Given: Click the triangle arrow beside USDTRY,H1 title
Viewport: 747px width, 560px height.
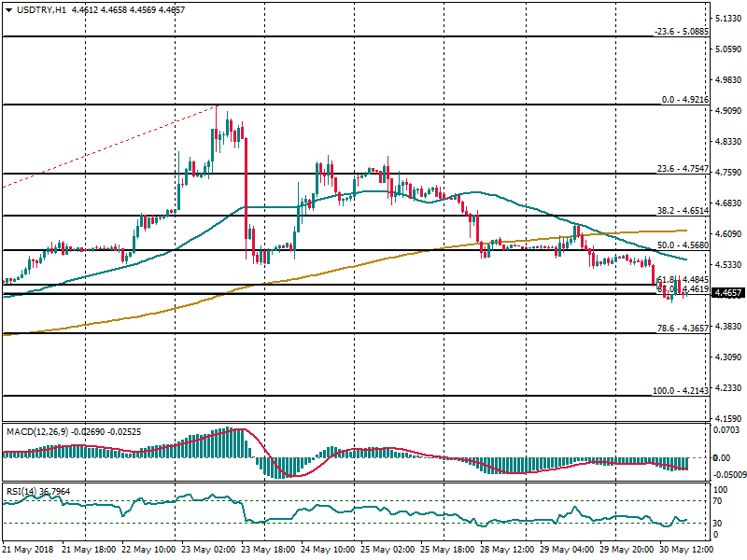Looking at the screenshot, I should pyautogui.click(x=8, y=8).
